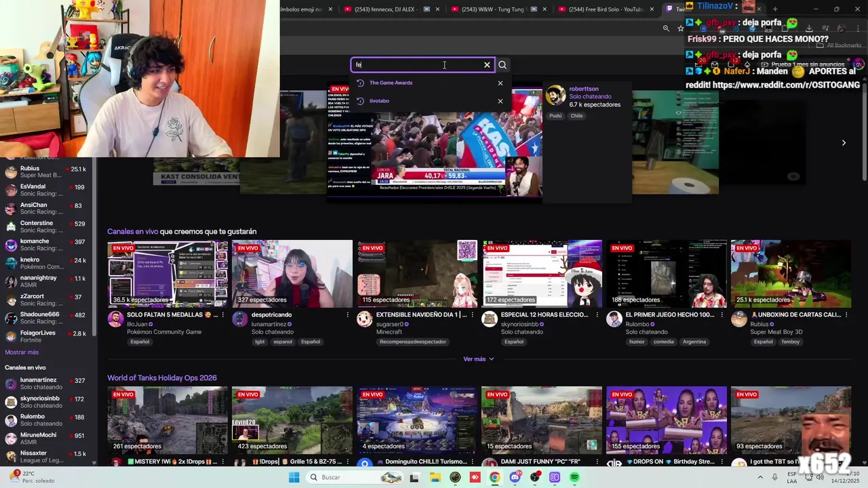
Task: Expand sidebar with 'Mostrar más'
Action: (x=22, y=352)
